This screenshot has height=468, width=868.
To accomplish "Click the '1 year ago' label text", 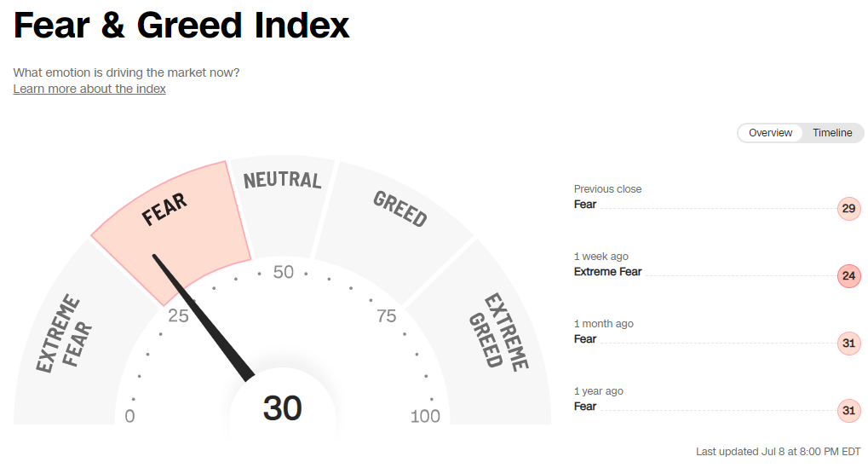I will click(598, 391).
